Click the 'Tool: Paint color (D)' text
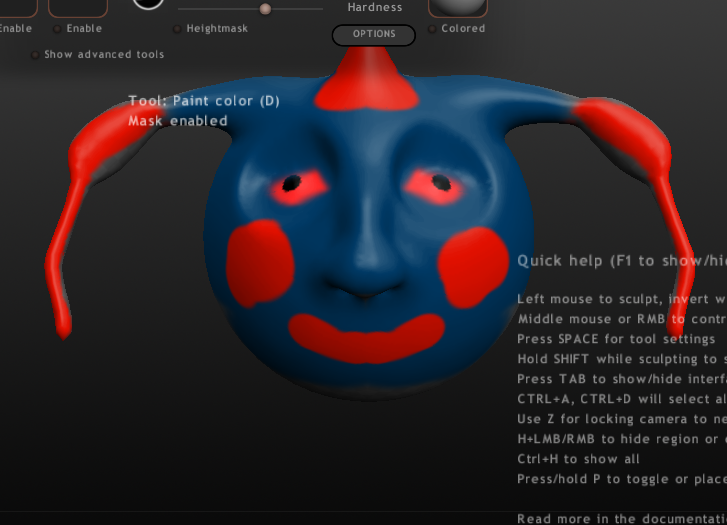Image resolution: width=727 pixels, height=525 pixels. coord(204,101)
